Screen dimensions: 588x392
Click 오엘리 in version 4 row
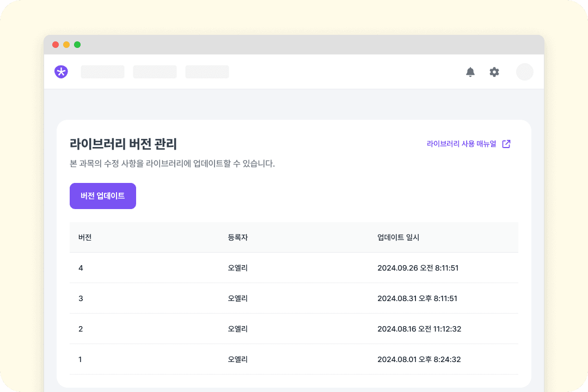238,268
